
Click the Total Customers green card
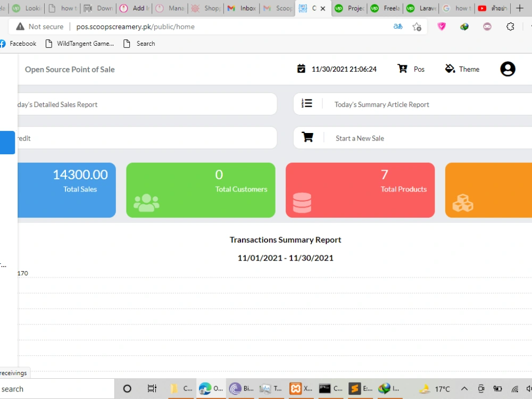pos(201,190)
